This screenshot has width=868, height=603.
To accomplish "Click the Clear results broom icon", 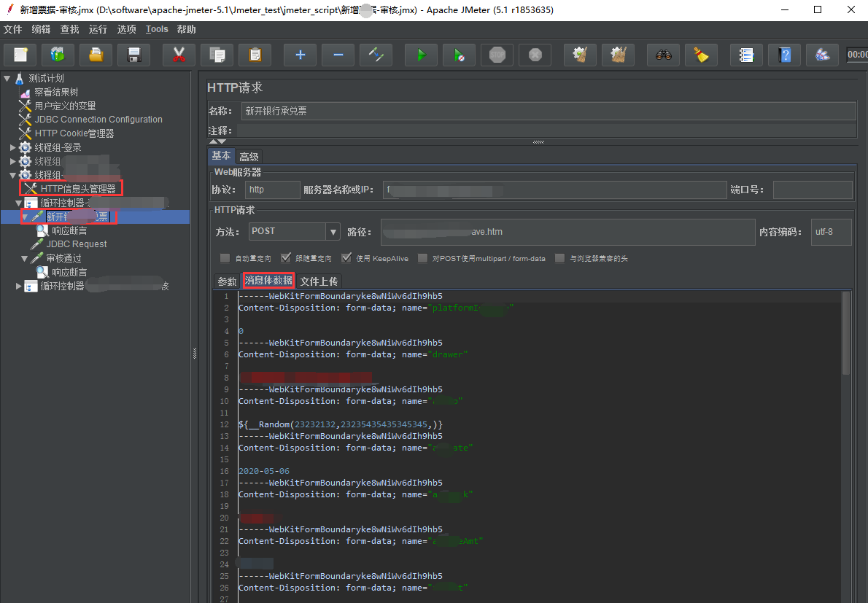I will pos(580,55).
